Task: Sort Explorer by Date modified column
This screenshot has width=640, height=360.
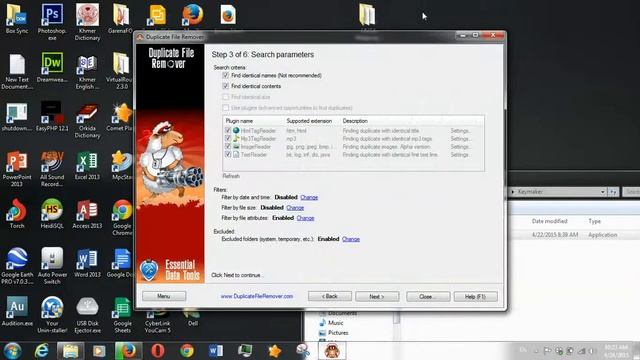Action: coord(549,221)
